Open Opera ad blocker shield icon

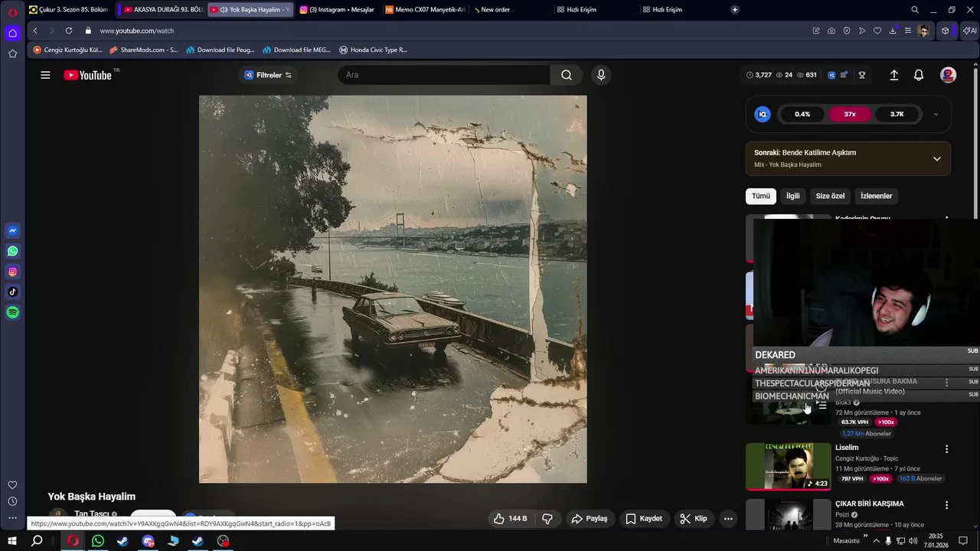click(847, 31)
